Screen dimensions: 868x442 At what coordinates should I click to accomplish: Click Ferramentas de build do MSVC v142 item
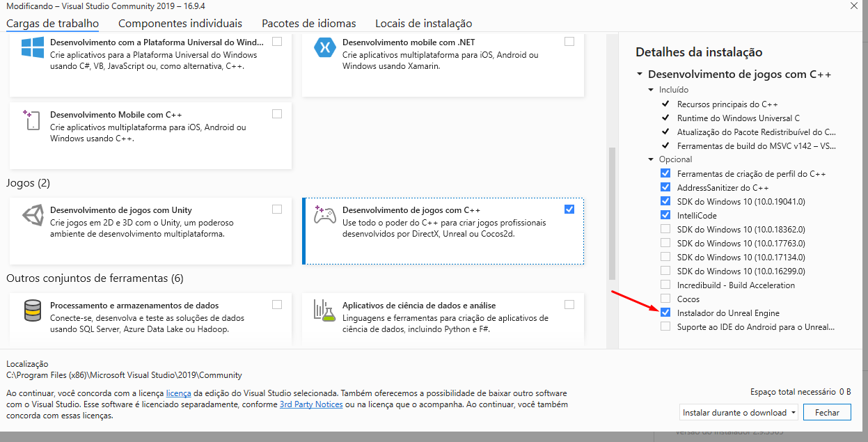pyautogui.click(x=757, y=145)
